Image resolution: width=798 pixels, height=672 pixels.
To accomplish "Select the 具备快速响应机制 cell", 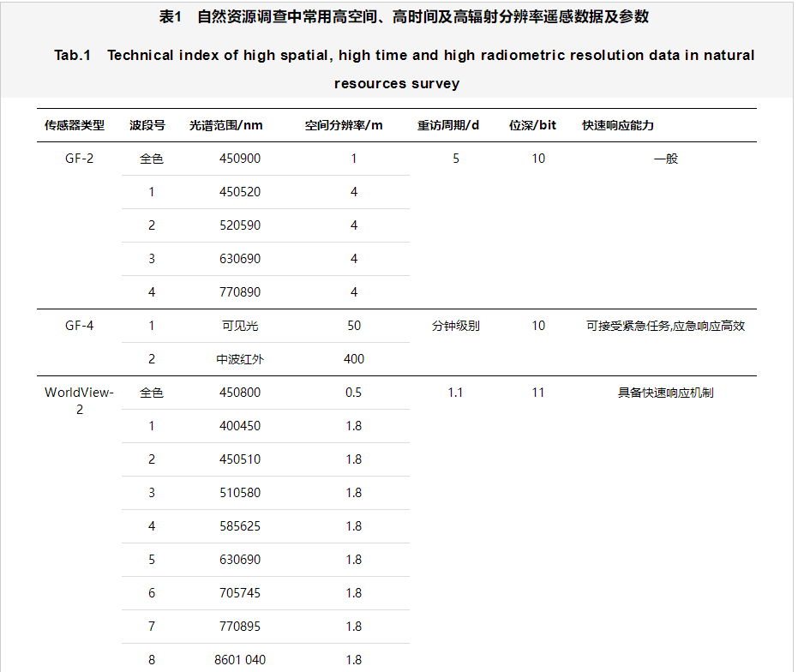I will pos(666,393).
